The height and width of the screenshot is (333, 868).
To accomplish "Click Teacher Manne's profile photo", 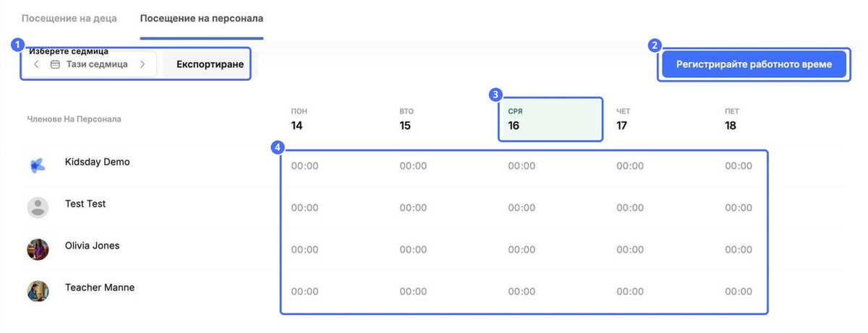I will point(38,291).
